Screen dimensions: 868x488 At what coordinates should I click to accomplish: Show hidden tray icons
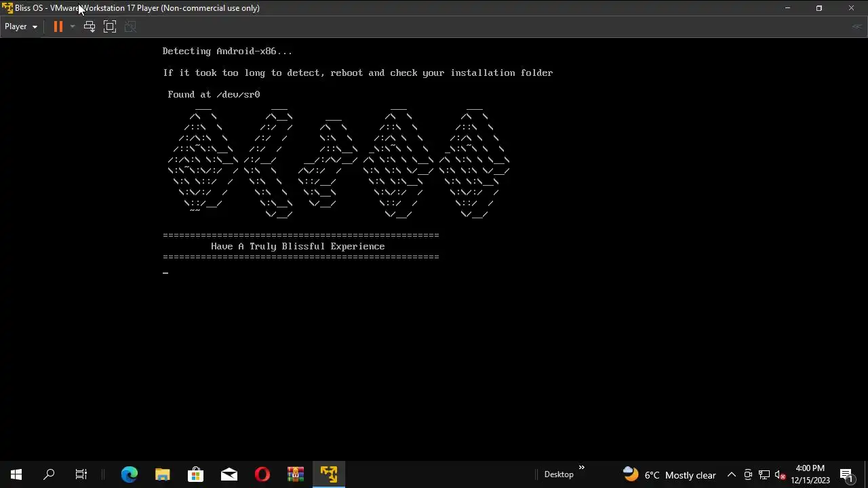[x=732, y=474]
